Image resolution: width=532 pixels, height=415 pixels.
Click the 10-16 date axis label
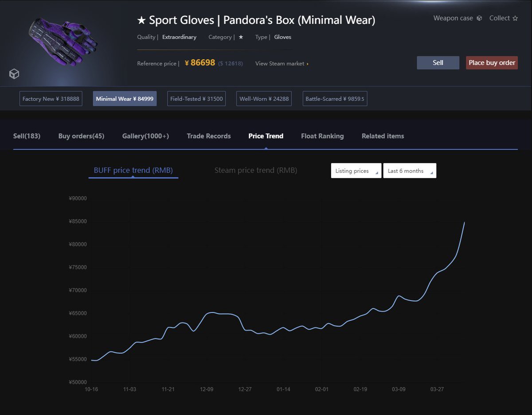pyautogui.click(x=91, y=389)
